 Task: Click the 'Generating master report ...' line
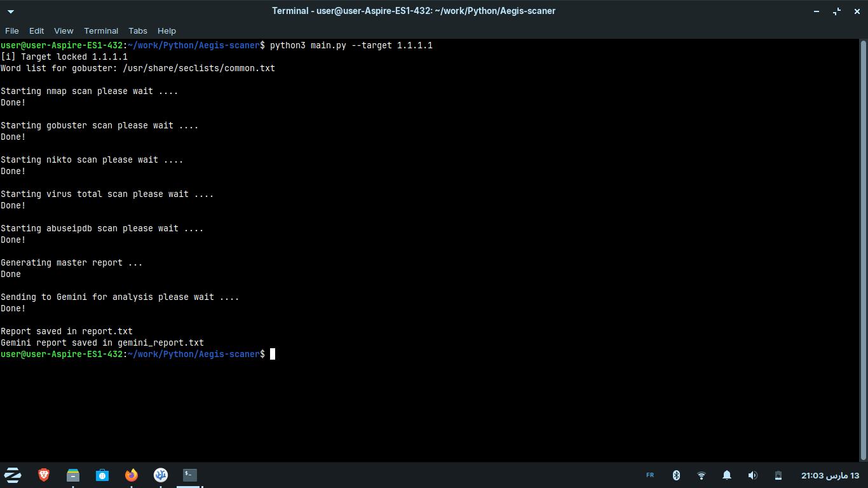[x=72, y=262]
